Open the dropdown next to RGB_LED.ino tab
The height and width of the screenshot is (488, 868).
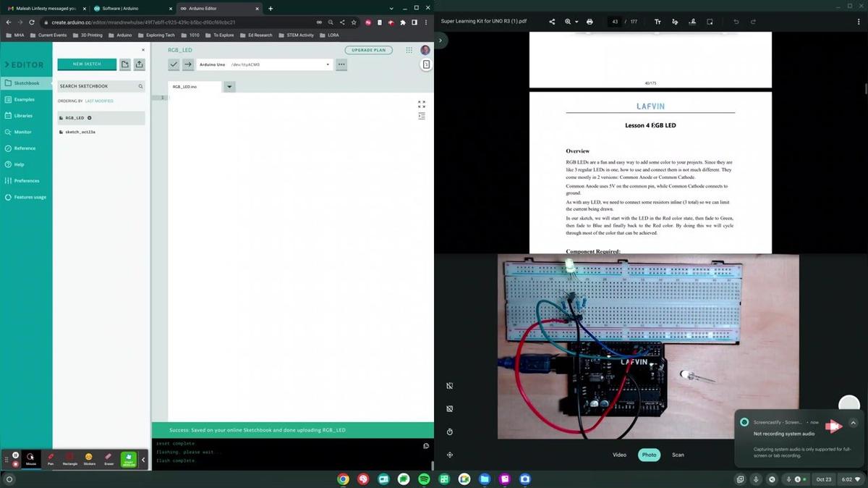pyautogui.click(x=229, y=87)
